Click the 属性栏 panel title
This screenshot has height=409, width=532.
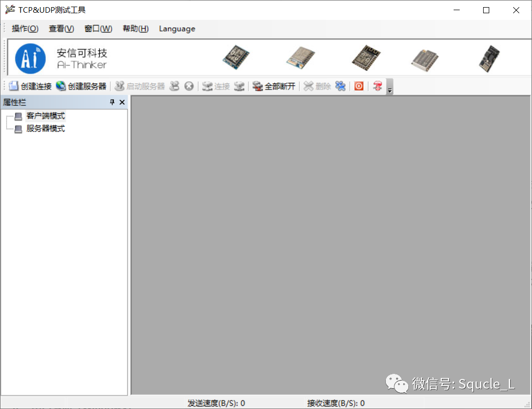pyautogui.click(x=15, y=102)
